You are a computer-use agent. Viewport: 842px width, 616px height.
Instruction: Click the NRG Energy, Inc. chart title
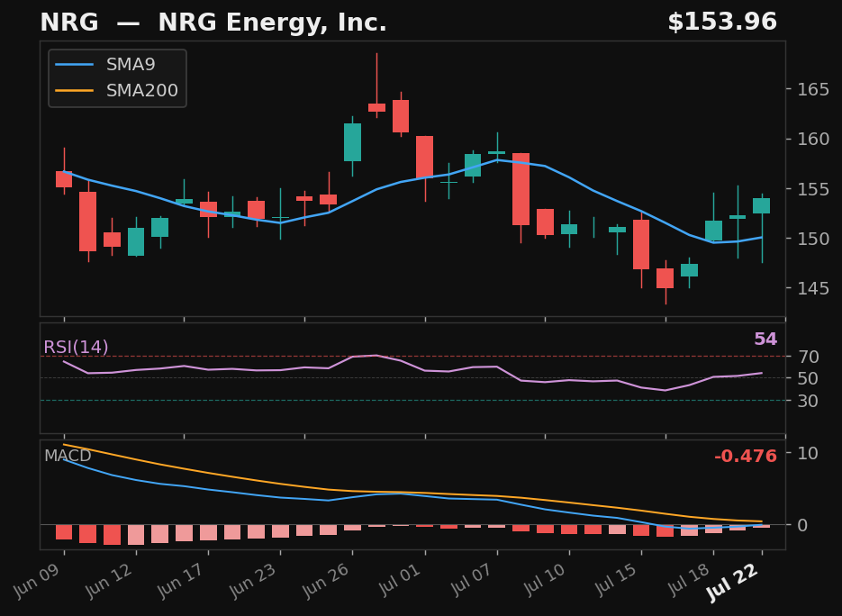213,23
